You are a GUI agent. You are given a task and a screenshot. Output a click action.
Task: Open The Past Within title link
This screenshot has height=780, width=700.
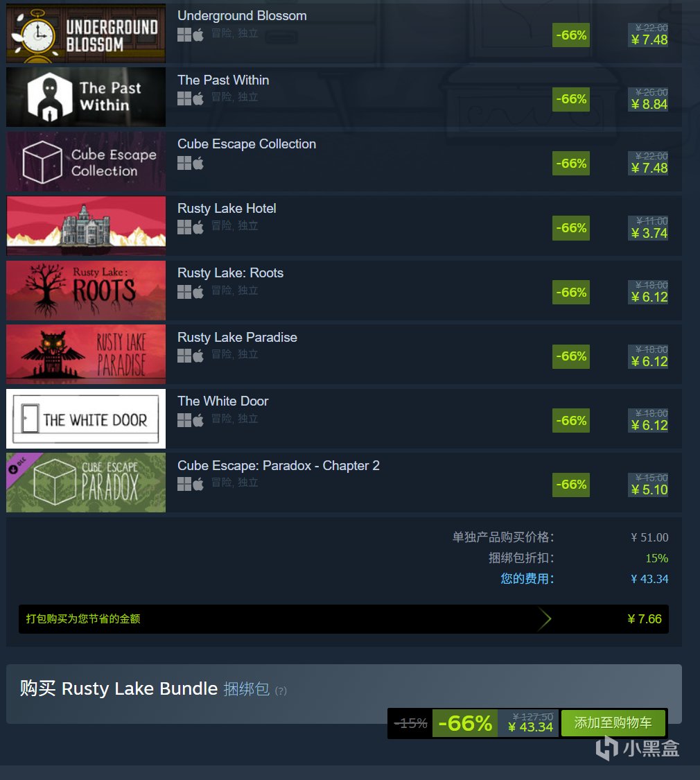223,80
